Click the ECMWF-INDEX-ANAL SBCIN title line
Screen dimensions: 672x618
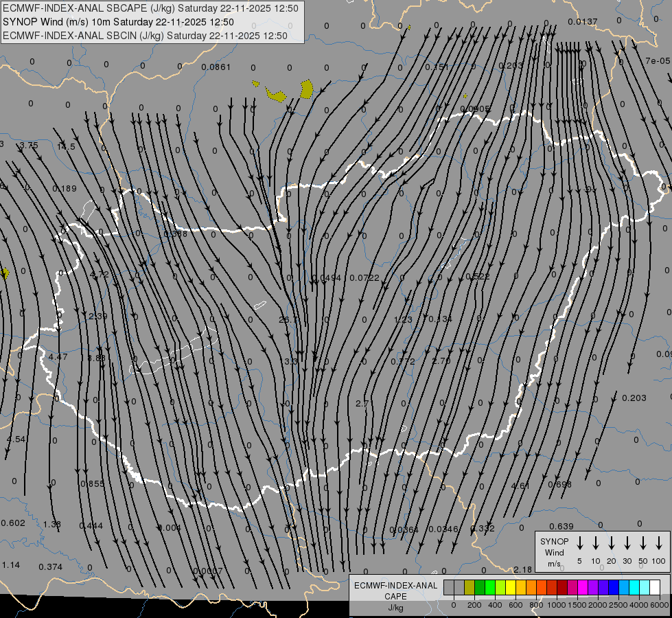point(145,35)
